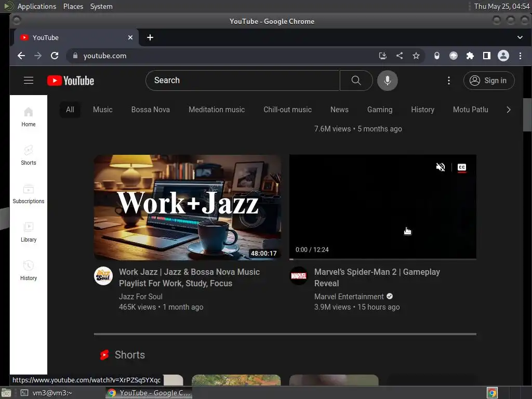Open Library in sidebar

click(x=29, y=232)
